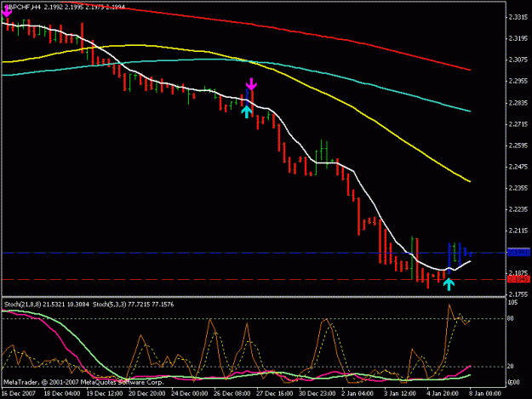Viewport: 532px width, 399px height.
Task: Click the 8 Jan 00:00 time label
Action: click(485, 394)
